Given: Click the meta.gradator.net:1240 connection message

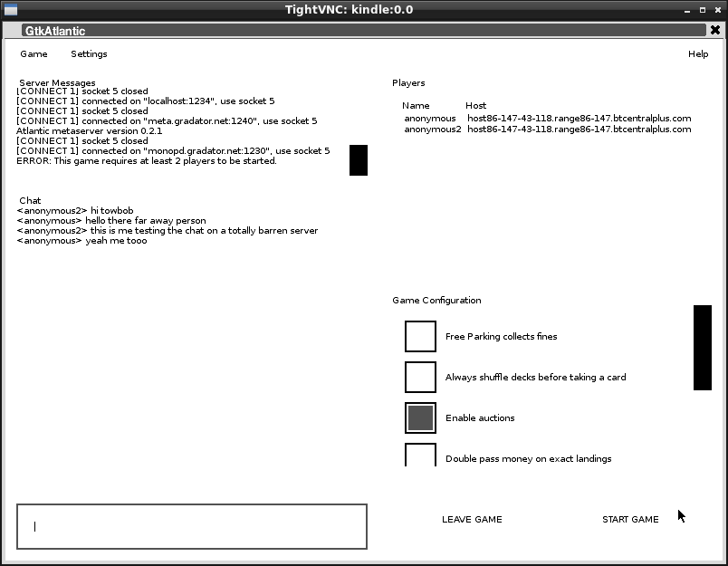Looking at the screenshot, I should click(x=167, y=121).
